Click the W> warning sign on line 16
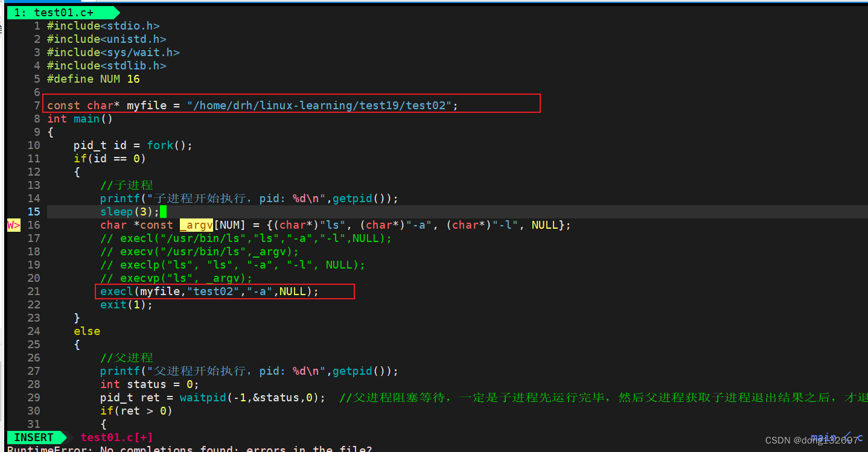Image resolution: width=868 pixels, height=452 pixels. (14, 225)
